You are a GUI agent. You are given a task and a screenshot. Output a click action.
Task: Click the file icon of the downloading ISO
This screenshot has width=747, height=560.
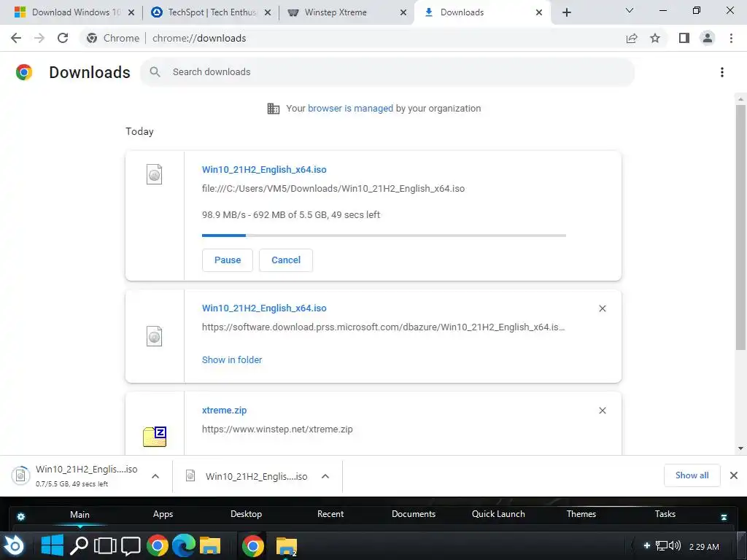pos(155,174)
